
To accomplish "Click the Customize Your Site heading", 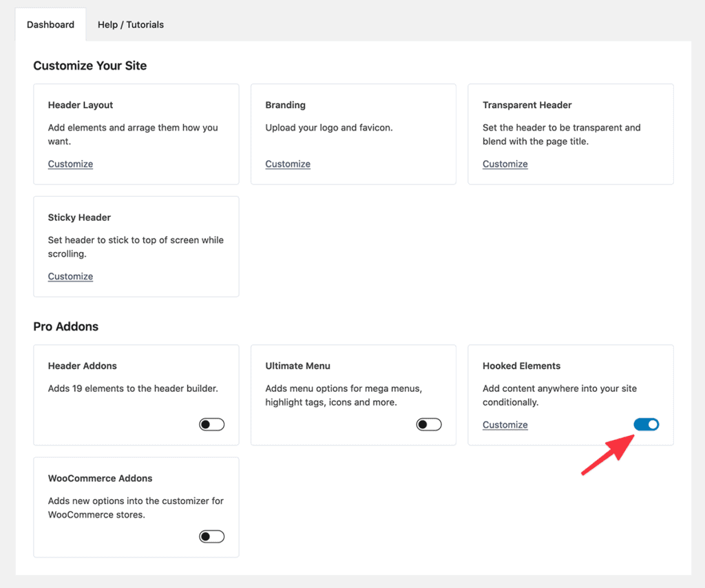I will [x=90, y=65].
